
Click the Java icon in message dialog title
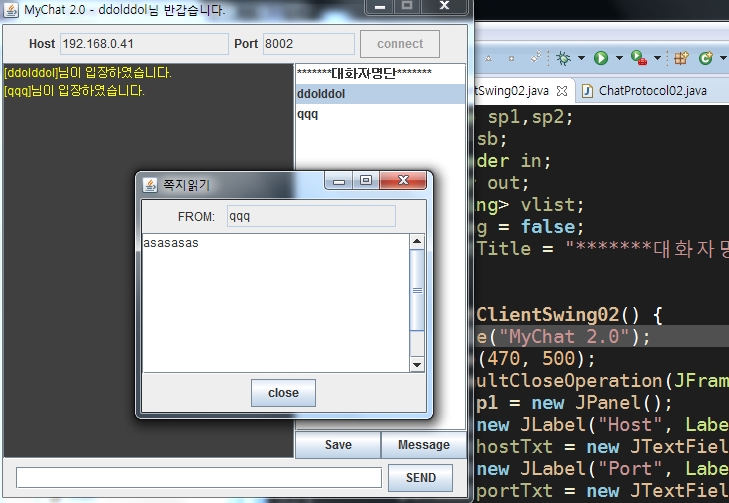pyautogui.click(x=151, y=184)
